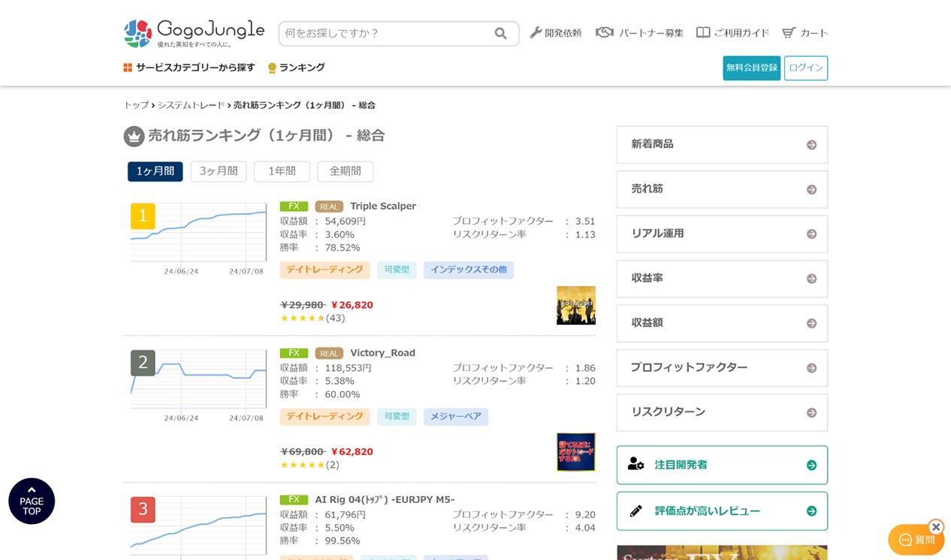The width and height of the screenshot is (951, 560).
Task: Open the Victory_Road product title
Action: click(382, 353)
